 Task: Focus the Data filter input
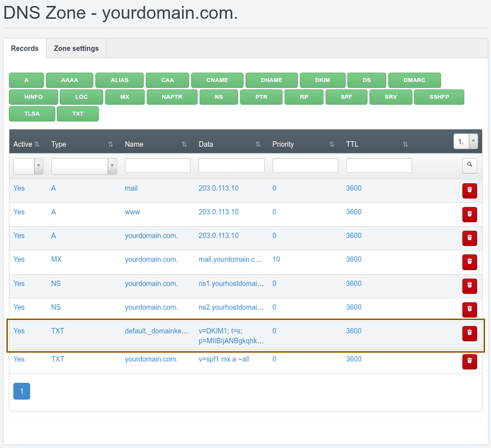[231, 165]
